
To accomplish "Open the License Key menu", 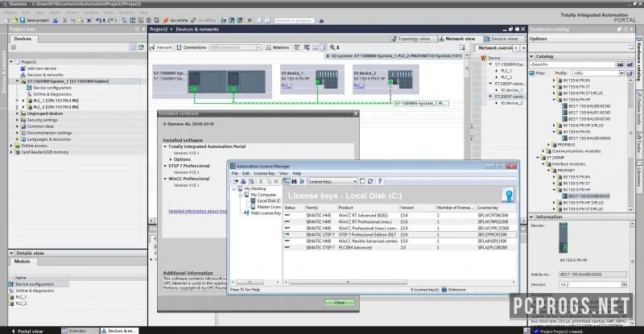I will (264, 173).
